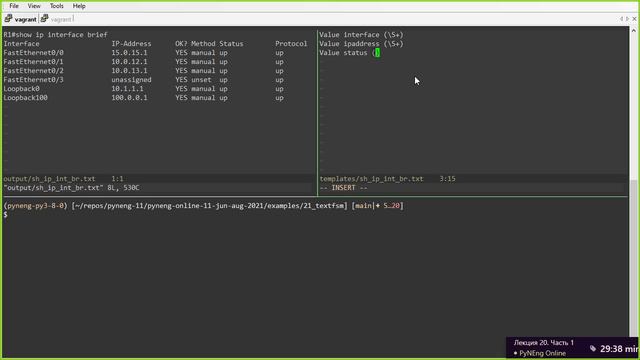Click the scroll tabs right arrow
Image resolution: width=640 pixels, height=360 pixels.
[x=628, y=19]
